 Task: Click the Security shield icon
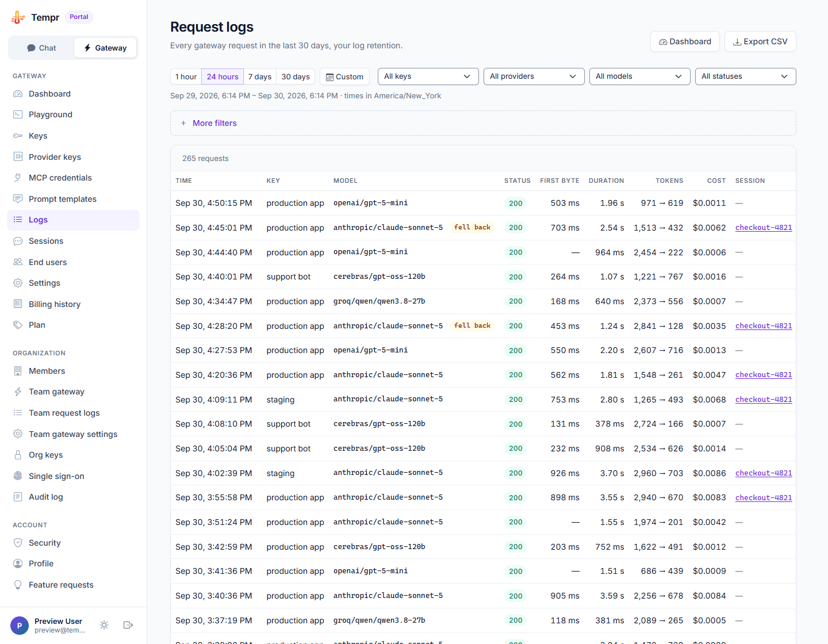coord(18,543)
